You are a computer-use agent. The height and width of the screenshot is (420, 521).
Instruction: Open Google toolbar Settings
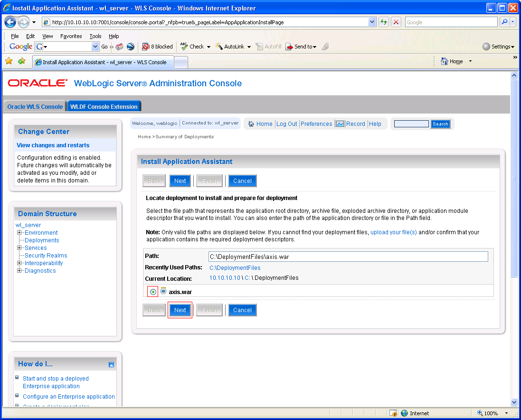[498, 47]
